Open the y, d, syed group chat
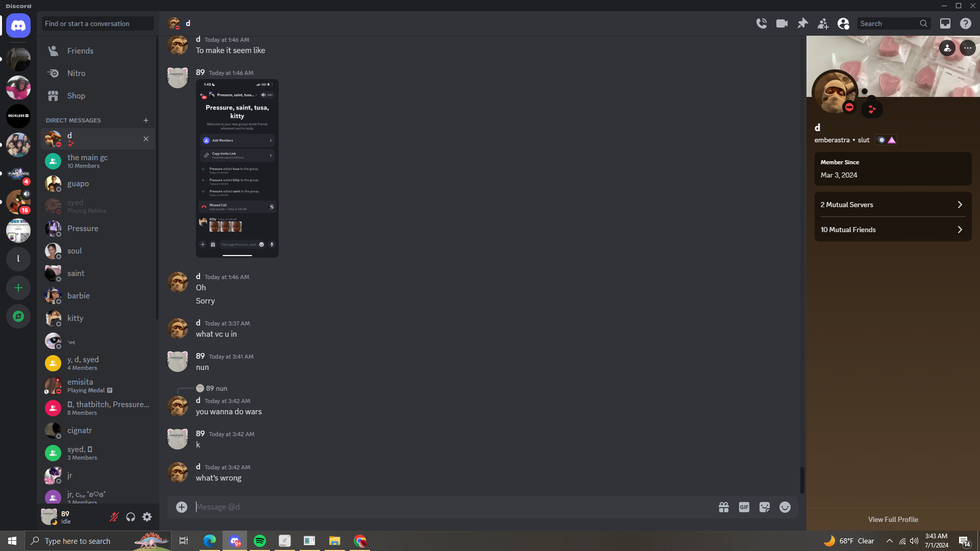This screenshot has width=980, height=551. click(98, 363)
